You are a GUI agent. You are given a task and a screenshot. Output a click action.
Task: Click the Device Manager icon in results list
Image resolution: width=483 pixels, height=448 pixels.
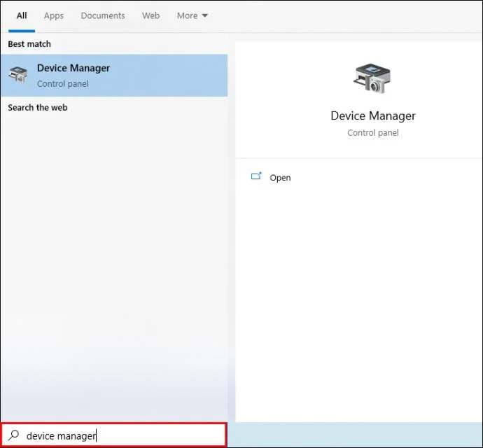click(18, 75)
